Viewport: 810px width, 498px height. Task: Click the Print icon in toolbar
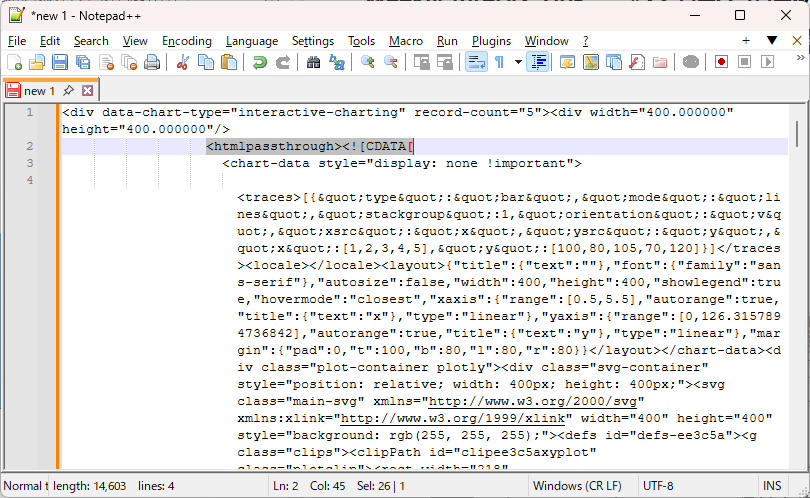point(152,62)
